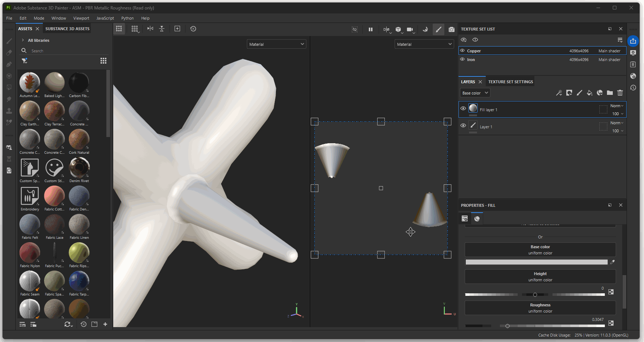Click the camera screenshot icon in toolbar
The height and width of the screenshot is (342, 644).
(x=451, y=29)
